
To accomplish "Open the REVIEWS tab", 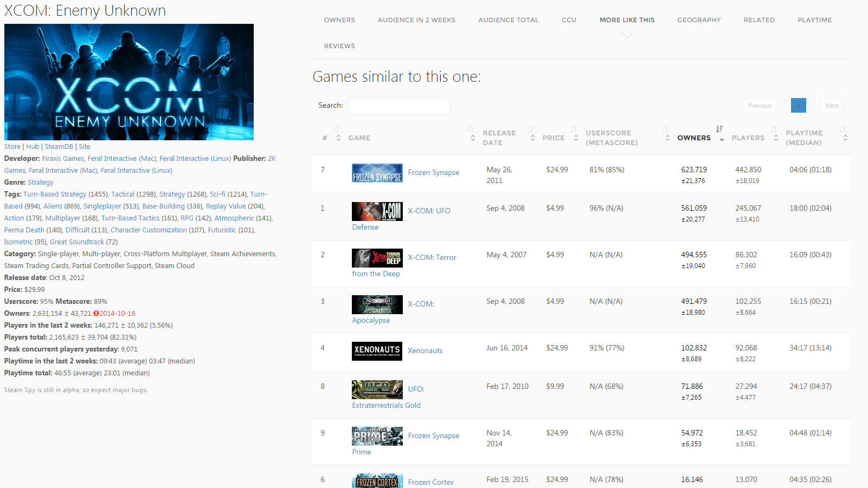I will tap(339, 45).
